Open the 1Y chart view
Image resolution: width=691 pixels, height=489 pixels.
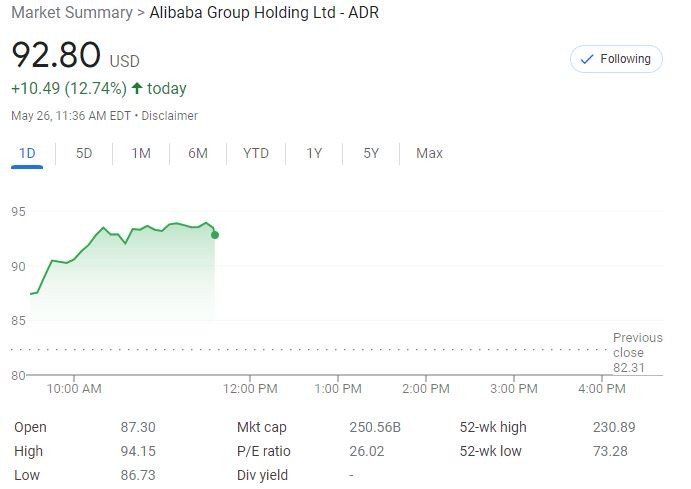pyautogui.click(x=314, y=153)
